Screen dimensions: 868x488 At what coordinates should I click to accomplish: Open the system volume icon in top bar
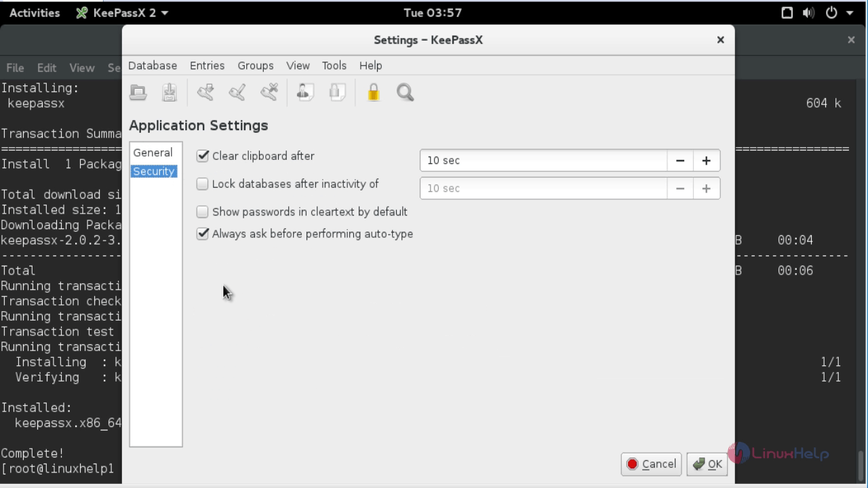tap(808, 12)
